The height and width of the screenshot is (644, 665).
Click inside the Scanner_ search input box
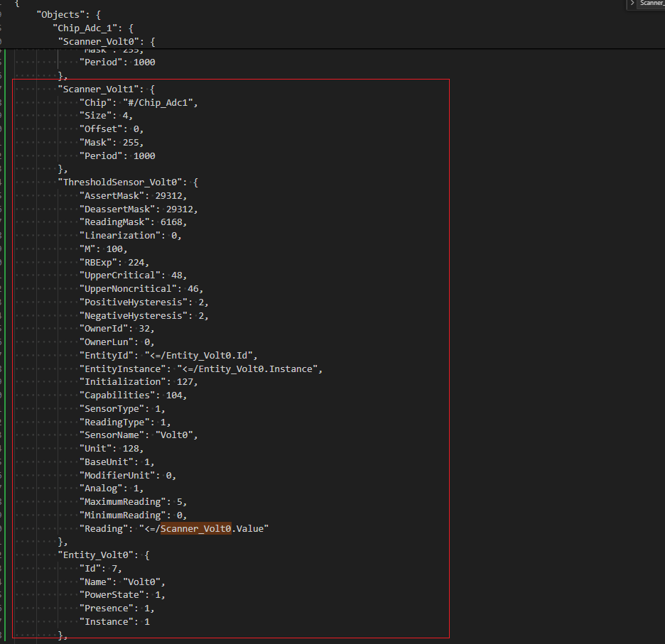click(650, 4)
